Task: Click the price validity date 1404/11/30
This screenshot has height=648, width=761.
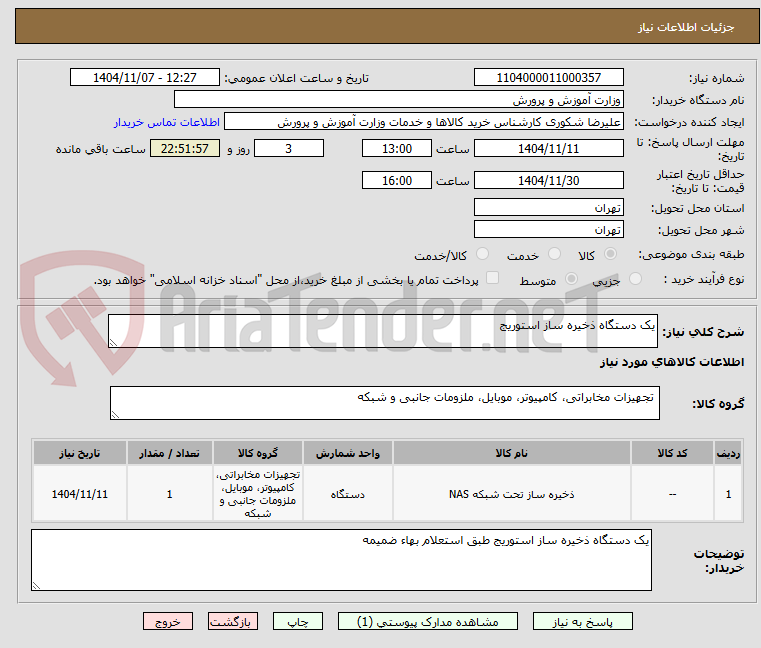Action: (x=548, y=180)
